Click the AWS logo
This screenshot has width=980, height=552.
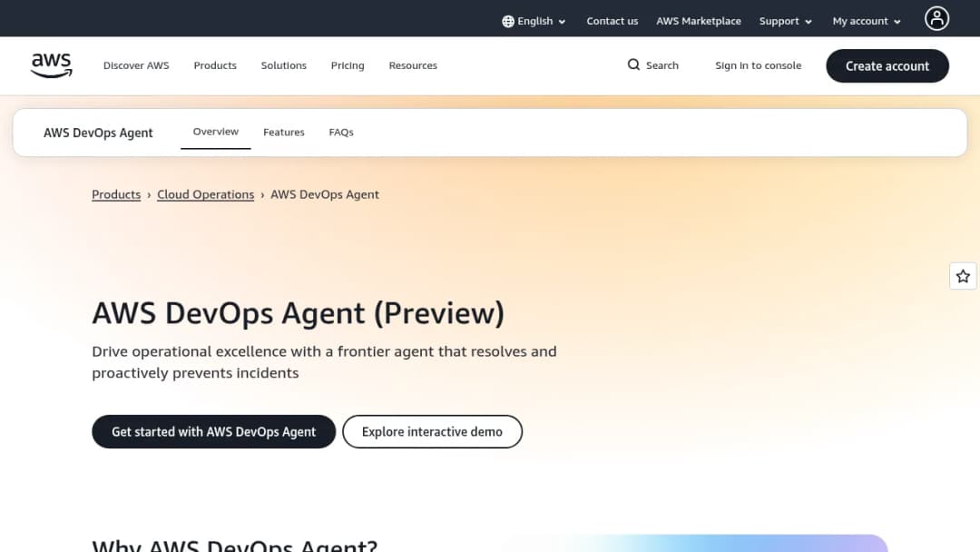[51, 65]
